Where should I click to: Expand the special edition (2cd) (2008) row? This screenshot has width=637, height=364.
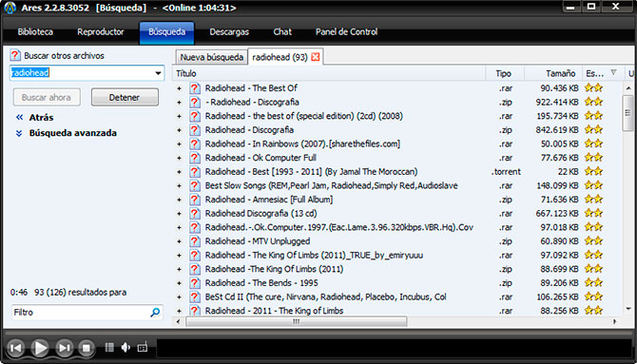point(179,117)
